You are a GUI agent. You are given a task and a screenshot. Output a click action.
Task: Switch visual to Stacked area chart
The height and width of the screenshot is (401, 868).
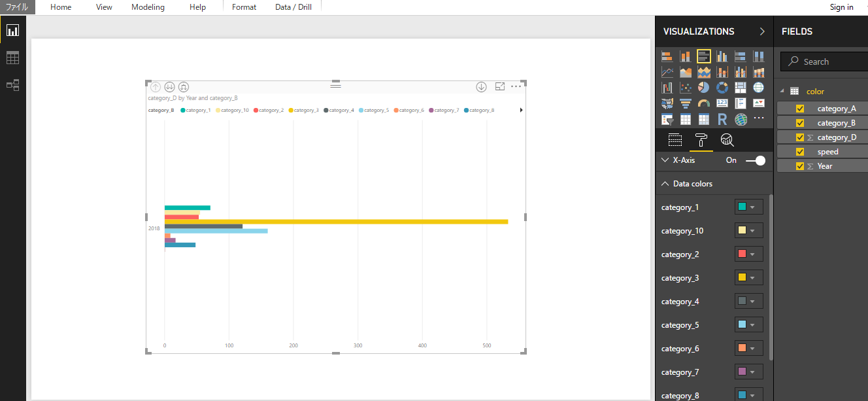pyautogui.click(x=704, y=72)
